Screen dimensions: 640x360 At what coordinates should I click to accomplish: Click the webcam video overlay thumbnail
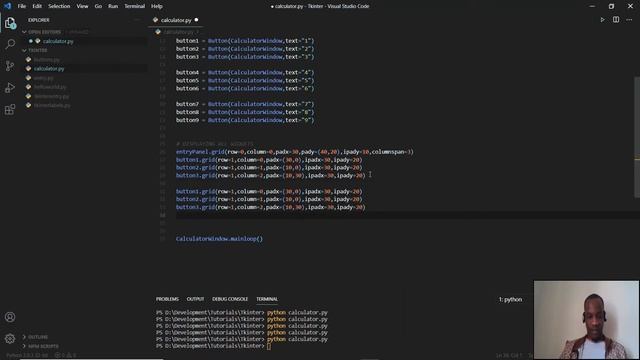coord(586,320)
